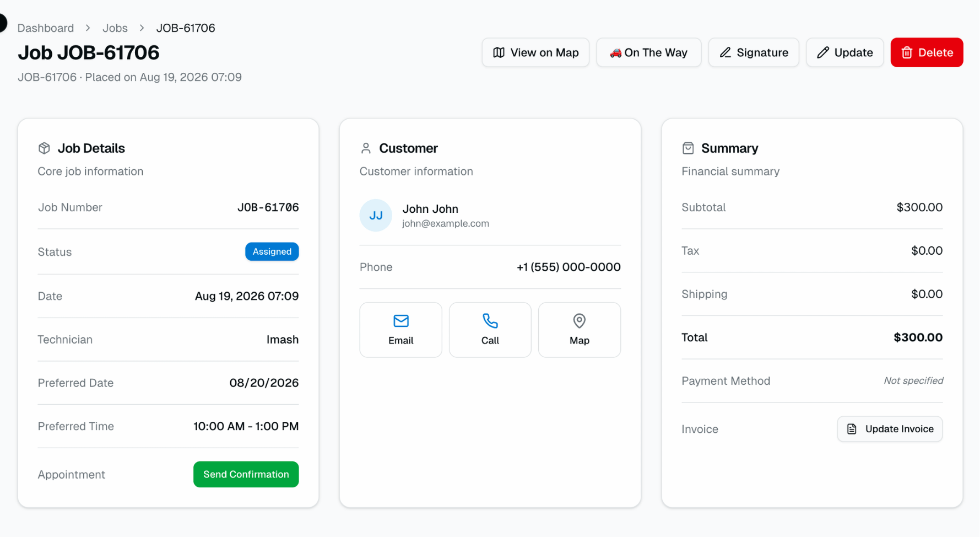The width and height of the screenshot is (980, 537).
Task: Click the View on Map button
Action: pos(535,52)
